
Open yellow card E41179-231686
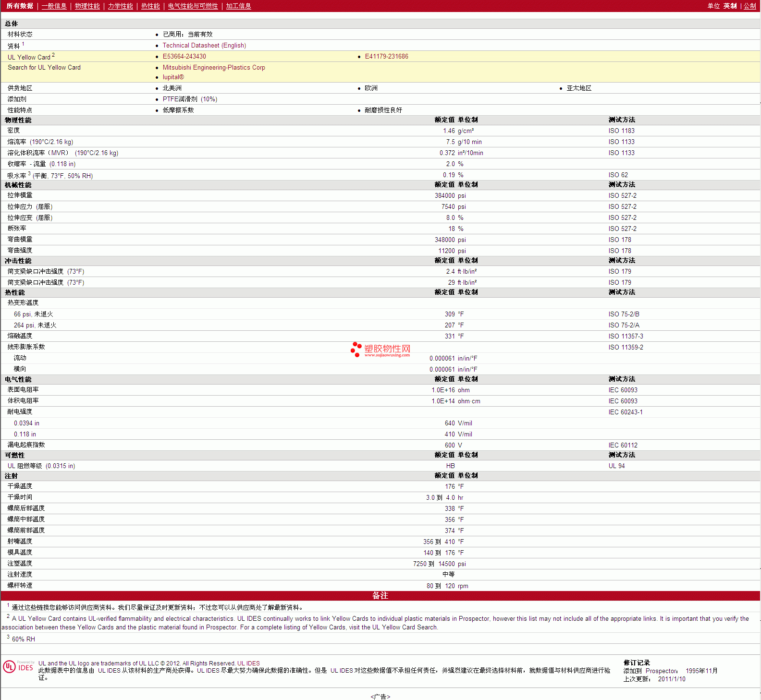point(386,56)
